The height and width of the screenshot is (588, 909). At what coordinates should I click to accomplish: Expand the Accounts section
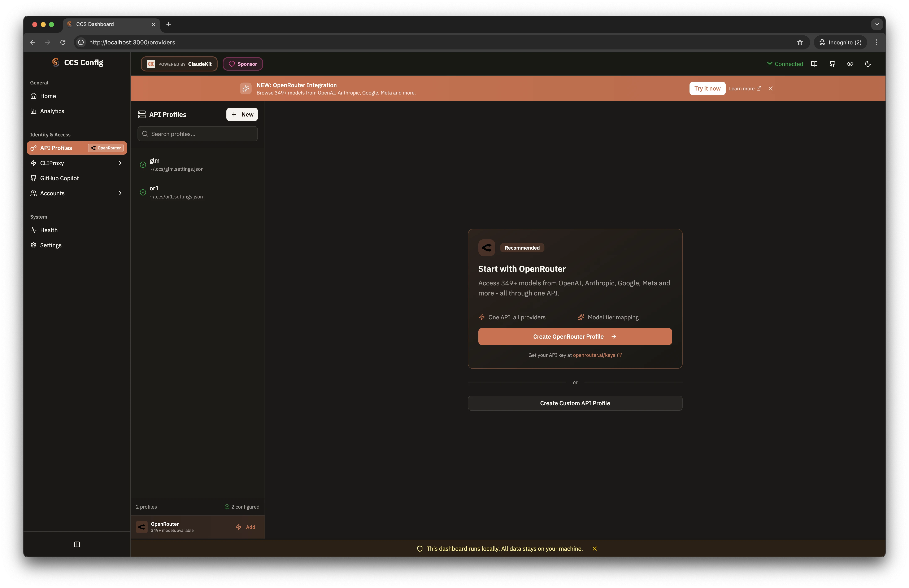[120, 193]
